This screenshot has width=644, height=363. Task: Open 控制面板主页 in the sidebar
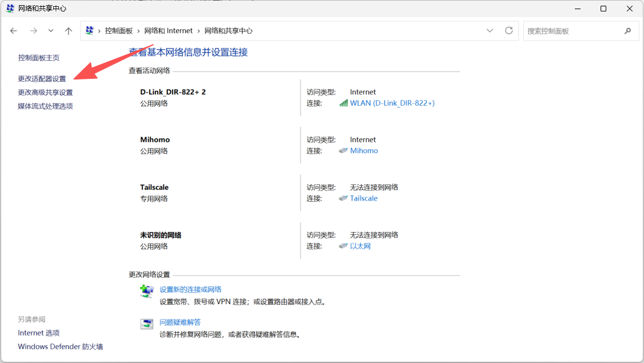click(39, 58)
